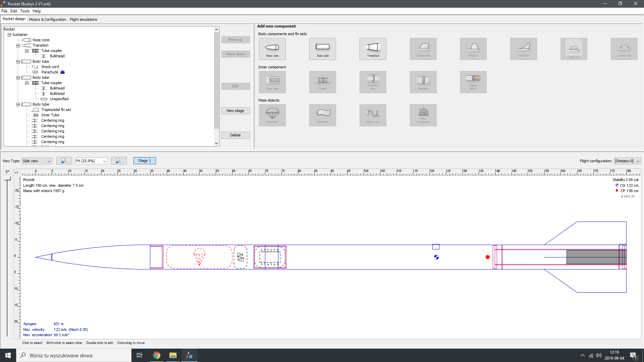Click the zoom in magnifier button

(x=118, y=161)
